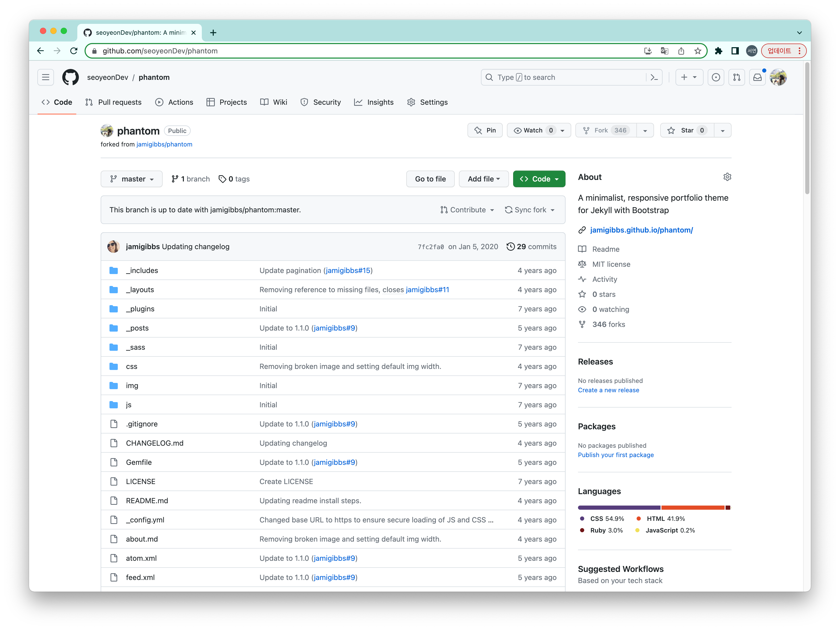Expand the master branch dropdown
The width and height of the screenshot is (840, 630).
(x=131, y=179)
